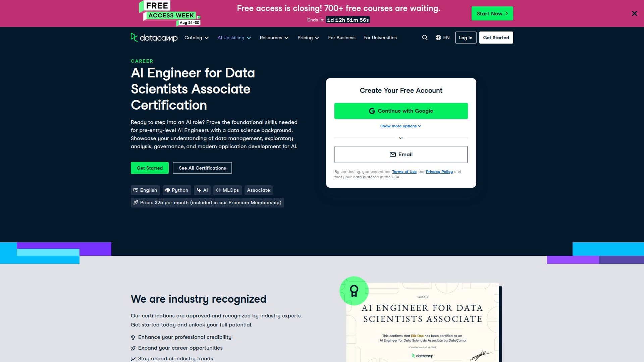This screenshot has height=362, width=644.
Task: Open the search magnifier icon
Action: click(425, 38)
